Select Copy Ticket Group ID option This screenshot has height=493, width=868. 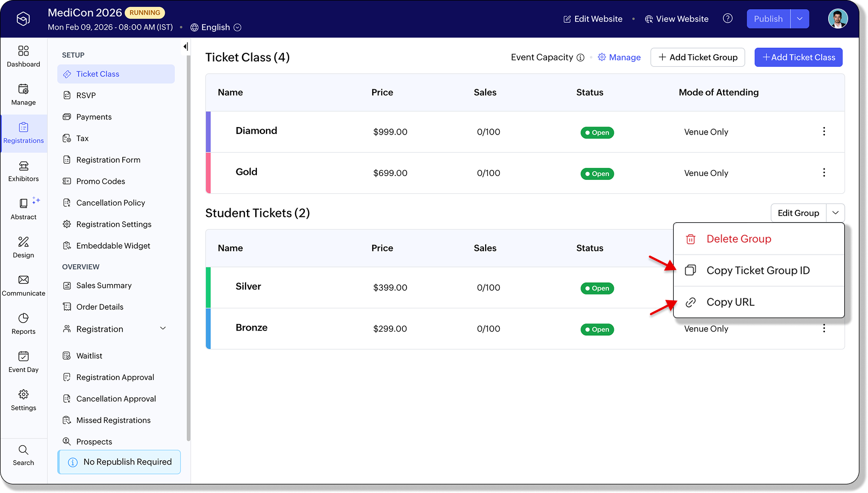tap(759, 271)
